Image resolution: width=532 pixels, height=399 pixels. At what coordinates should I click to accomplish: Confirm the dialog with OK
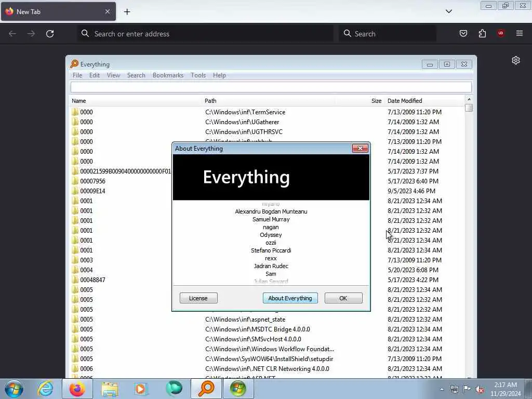coord(343,298)
